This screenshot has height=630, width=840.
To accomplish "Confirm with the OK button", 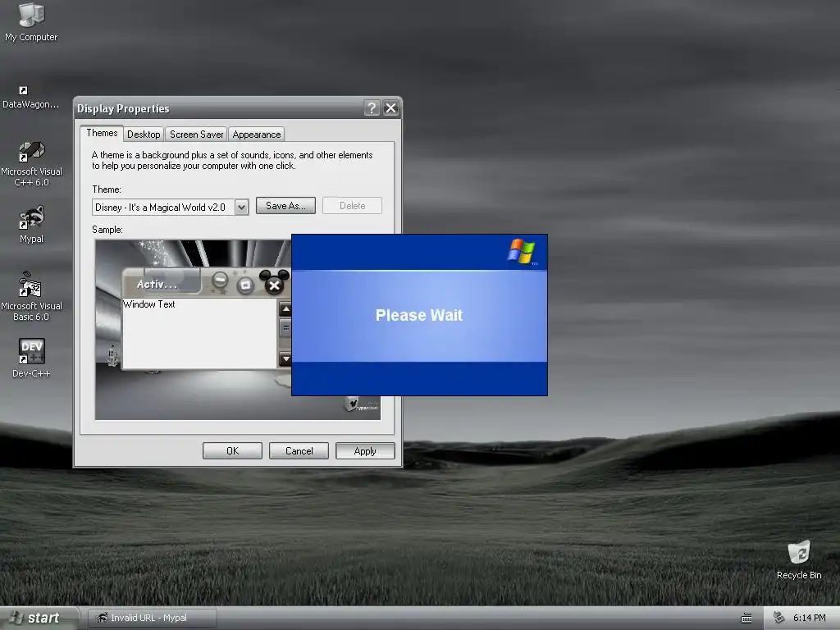I will point(232,450).
